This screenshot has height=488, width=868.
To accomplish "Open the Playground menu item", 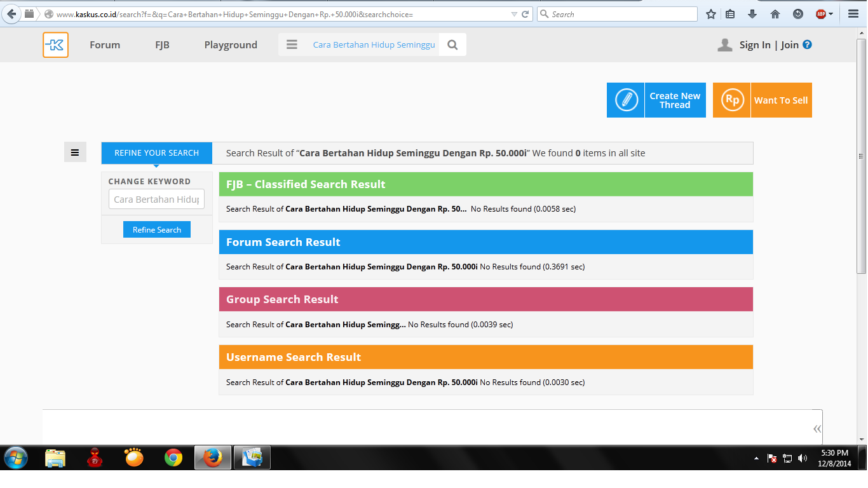I will tap(231, 44).
